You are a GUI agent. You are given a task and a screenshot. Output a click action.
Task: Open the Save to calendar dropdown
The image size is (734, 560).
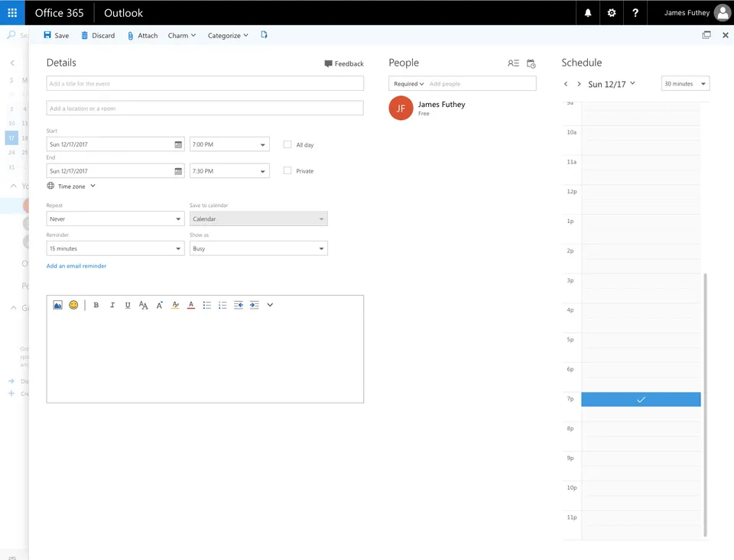click(x=258, y=218)
